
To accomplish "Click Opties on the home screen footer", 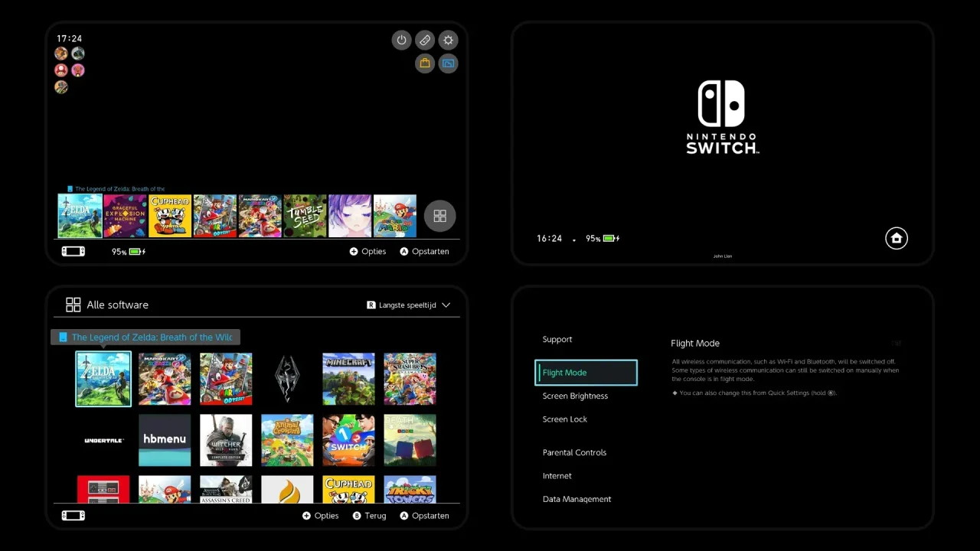I will [367, 251].
